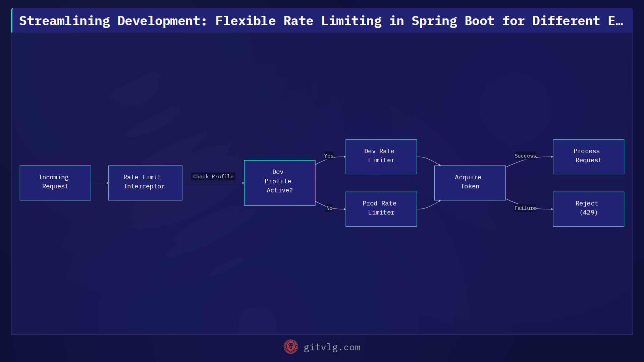Click the Reject (429) node
The height and width of the screenshot is (362, 644).
(589, 209)
